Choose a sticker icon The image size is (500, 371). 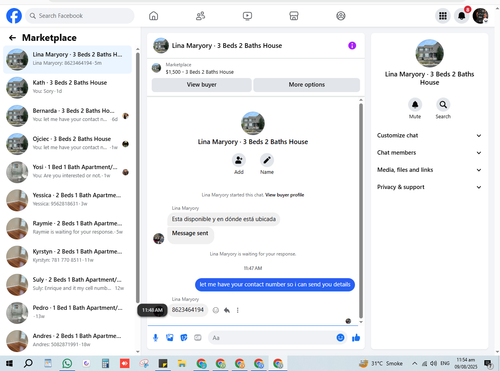coord(184,338)
